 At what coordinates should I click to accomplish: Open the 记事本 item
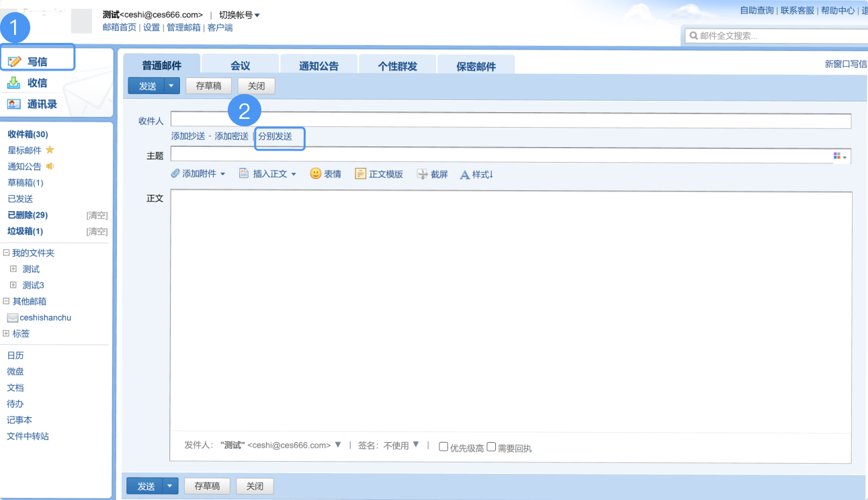[19, 420]
